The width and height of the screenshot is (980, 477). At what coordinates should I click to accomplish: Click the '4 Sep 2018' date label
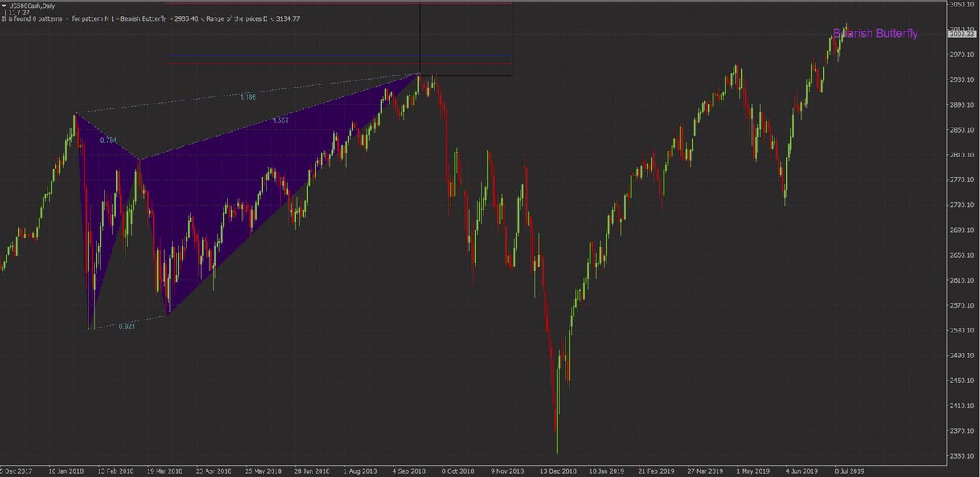pos(410,471)
